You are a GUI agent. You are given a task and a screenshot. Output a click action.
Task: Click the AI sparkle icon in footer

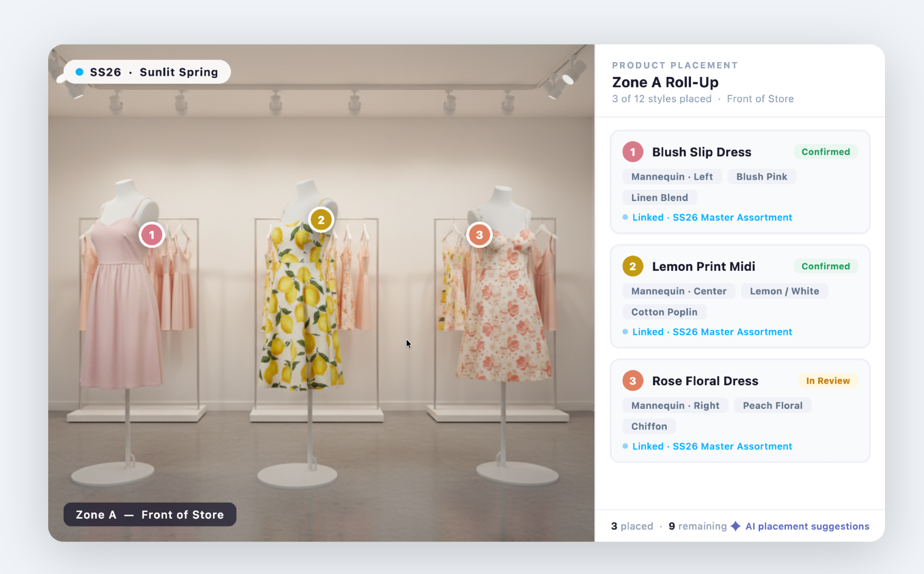coord(736,526)
